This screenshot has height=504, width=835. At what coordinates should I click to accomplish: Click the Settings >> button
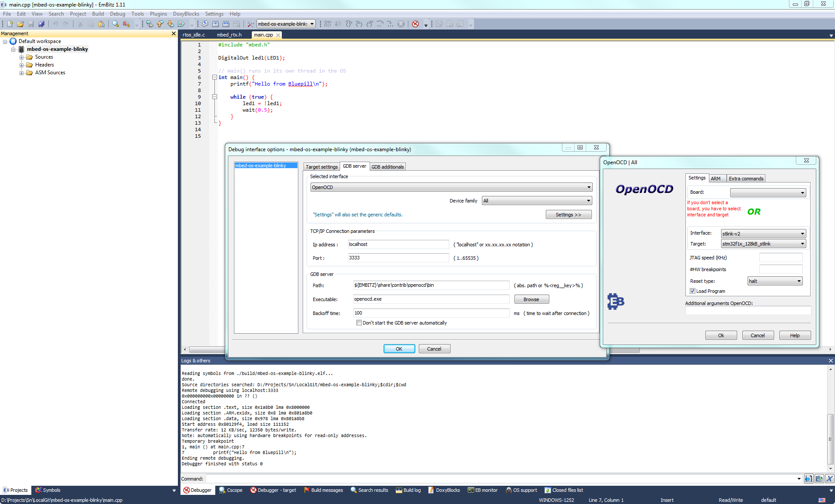pos(568,215)
